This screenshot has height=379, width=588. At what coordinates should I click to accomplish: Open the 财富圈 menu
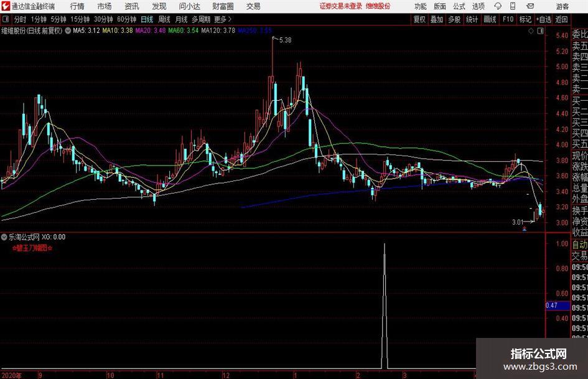223,6
